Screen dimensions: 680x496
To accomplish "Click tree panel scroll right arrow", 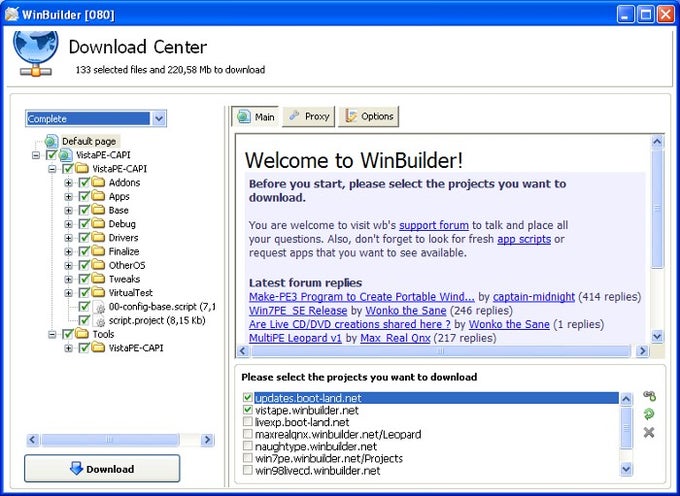I will tap(207, 440).
